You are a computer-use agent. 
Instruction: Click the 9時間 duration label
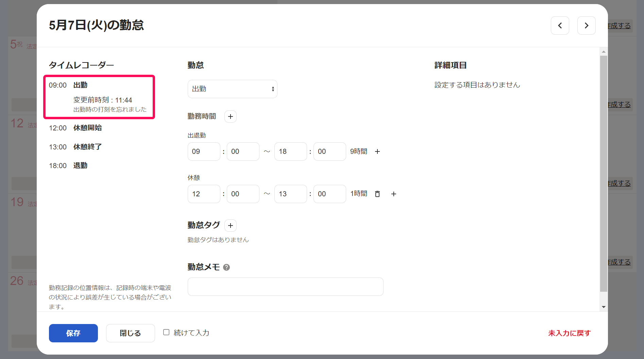tap(359, 151)
